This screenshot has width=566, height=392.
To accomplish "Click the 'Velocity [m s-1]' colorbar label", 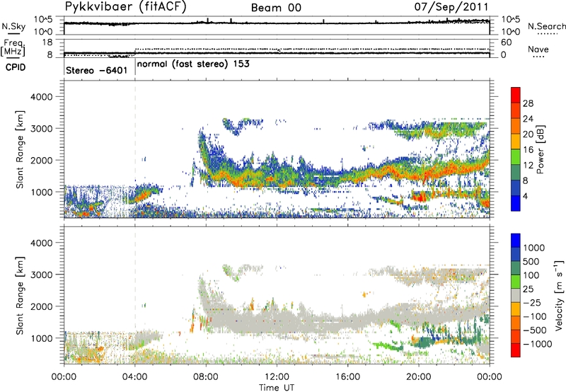I will 559,295.
